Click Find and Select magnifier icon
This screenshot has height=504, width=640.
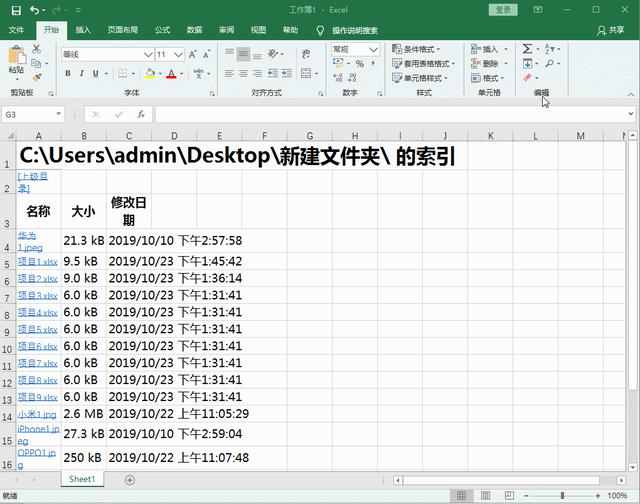[549, 64]
